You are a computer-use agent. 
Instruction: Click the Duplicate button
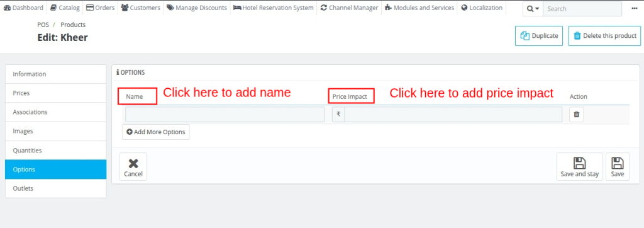pyautogui.click(x=539, y=36)
